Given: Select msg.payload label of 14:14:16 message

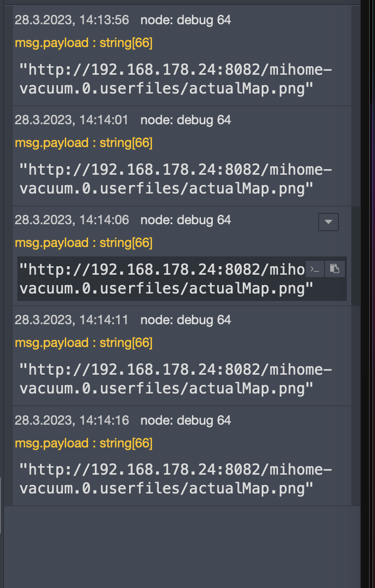Looking at the screenshot, I should tap(84, 443).
